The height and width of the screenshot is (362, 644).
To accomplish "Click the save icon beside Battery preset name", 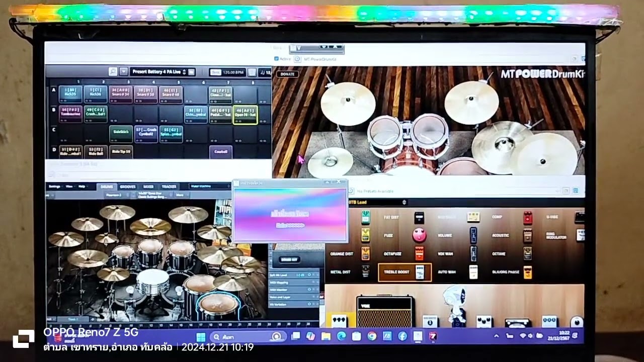I will click(x=191, y=72).
